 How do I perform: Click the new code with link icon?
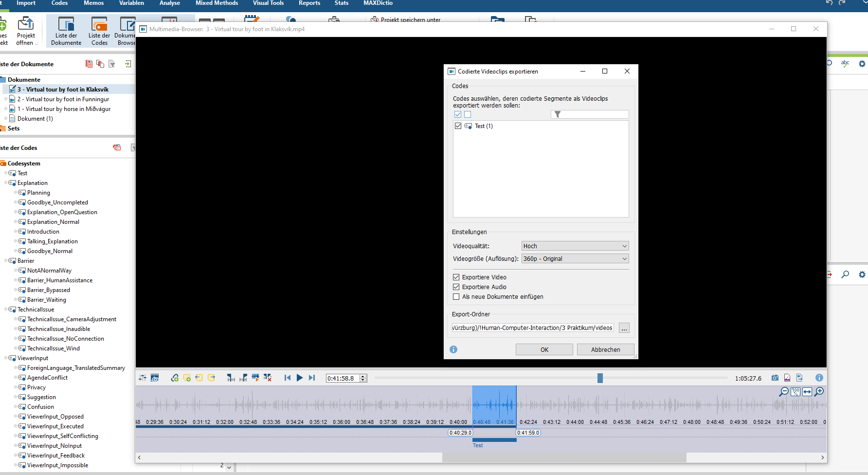pyautogui.click(x=175, y=378)
